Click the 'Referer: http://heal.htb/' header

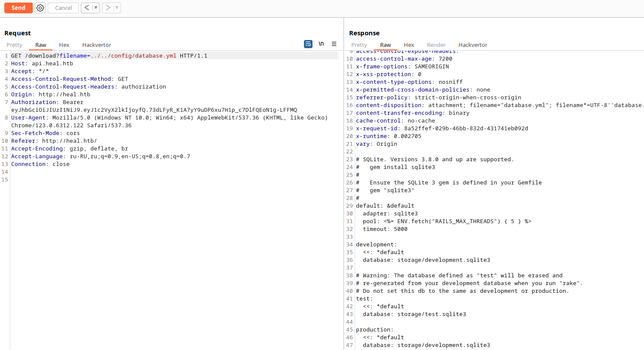coord(54,141)
